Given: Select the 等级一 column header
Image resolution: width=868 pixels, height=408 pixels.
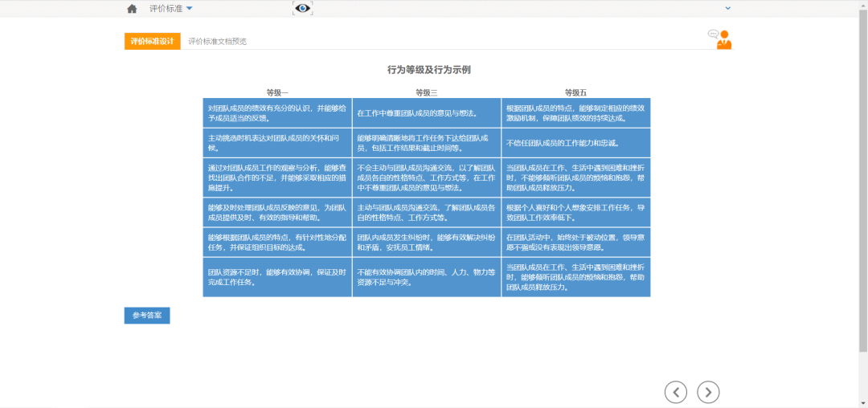Looking at the screenshot, I should 277,92.
